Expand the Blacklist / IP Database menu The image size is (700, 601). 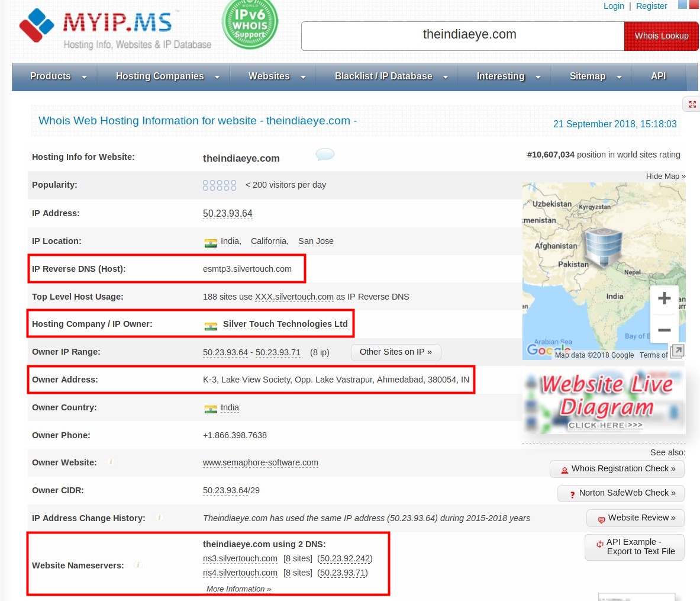(391, 76)
